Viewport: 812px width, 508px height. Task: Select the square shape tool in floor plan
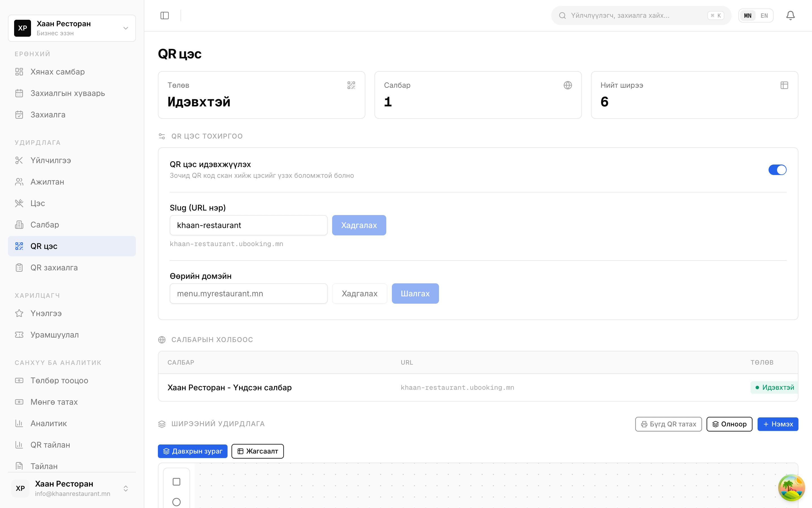pos(176,482)
